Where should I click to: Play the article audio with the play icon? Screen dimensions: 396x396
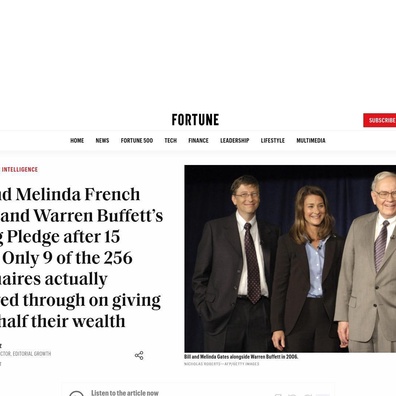pyautogui.click(x=76, y=394)
